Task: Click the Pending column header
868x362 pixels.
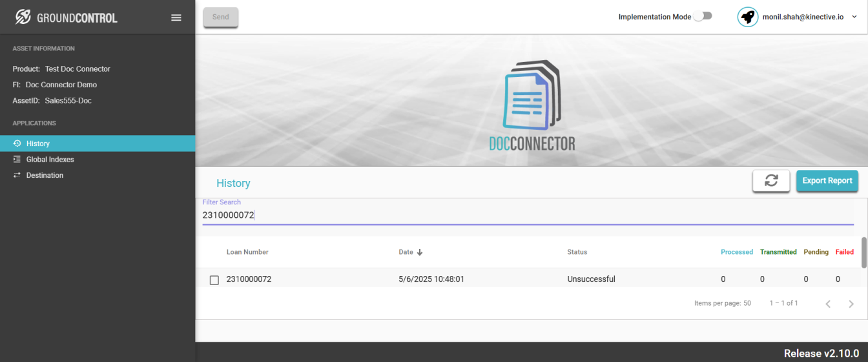Action: (x=816, y=252)
